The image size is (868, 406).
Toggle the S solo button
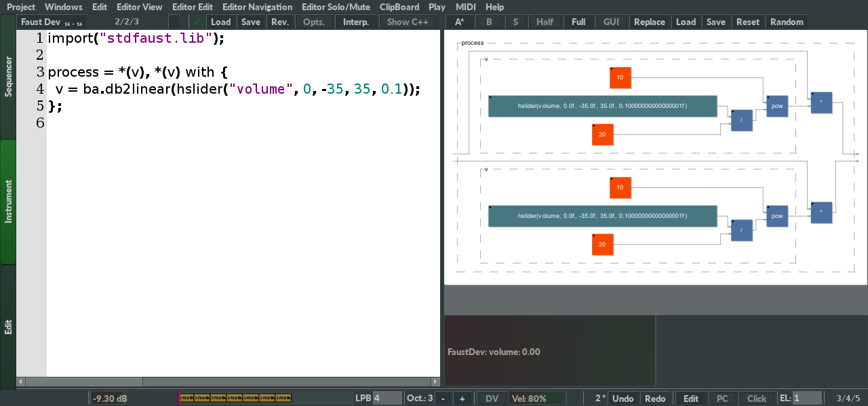(x=515, y=22)
